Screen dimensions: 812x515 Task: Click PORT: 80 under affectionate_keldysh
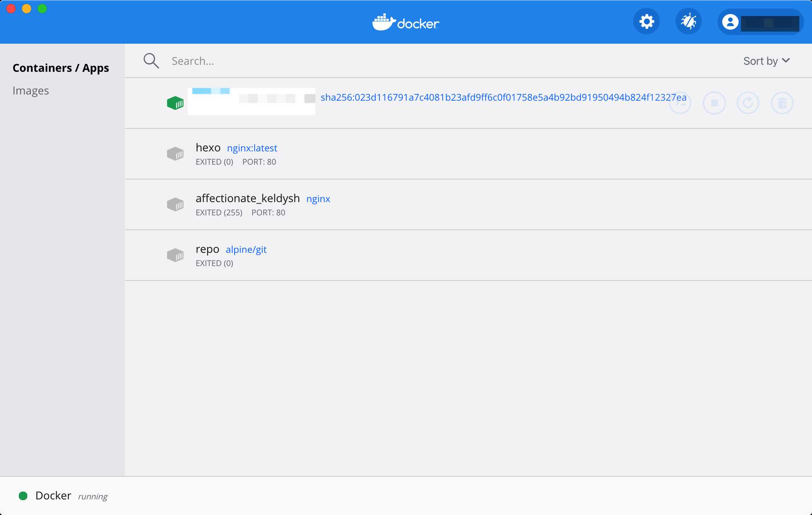269,213
